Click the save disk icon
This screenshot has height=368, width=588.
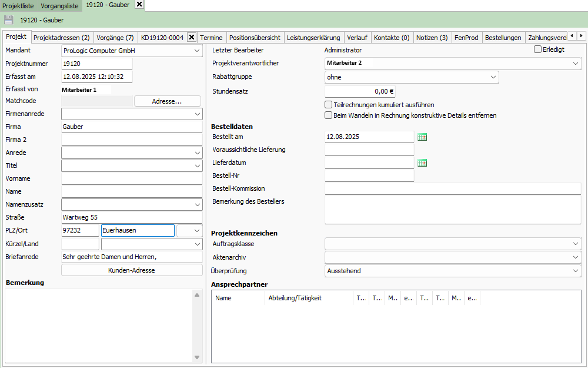(x=9, y=20)
